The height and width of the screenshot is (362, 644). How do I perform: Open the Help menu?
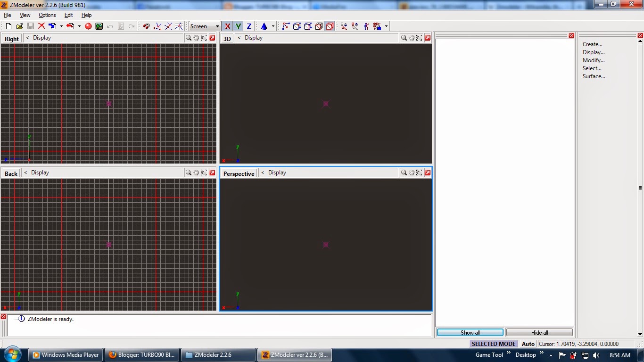pyautogui.click(x=86, y=15)
